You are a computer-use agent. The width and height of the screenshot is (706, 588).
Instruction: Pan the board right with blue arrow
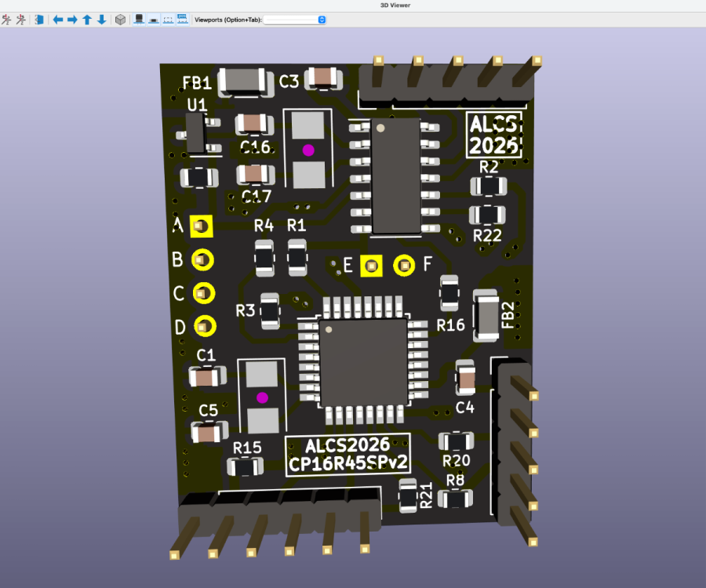pos(72,20)
